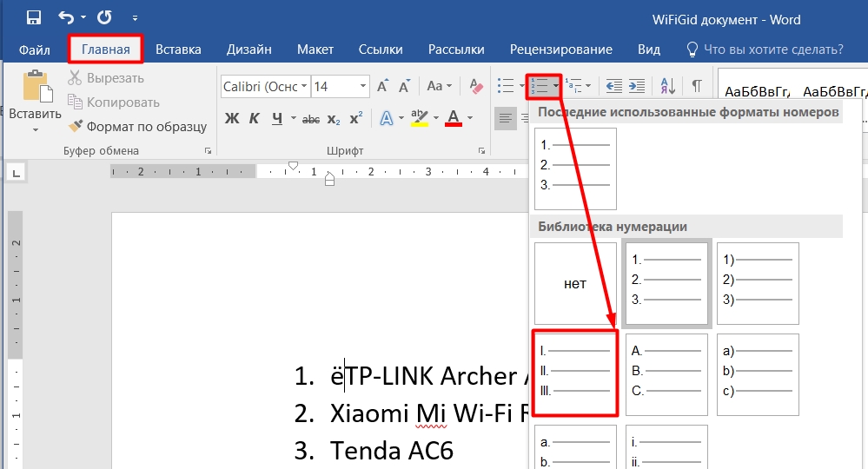The width and height of the screenshot is (868, 469).
Task: Click the Tenda AC6 list line
Action: 374,450
